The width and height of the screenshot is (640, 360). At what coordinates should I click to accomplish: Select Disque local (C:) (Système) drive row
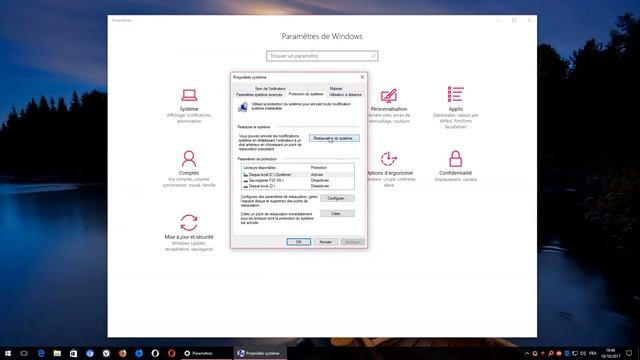298,175
